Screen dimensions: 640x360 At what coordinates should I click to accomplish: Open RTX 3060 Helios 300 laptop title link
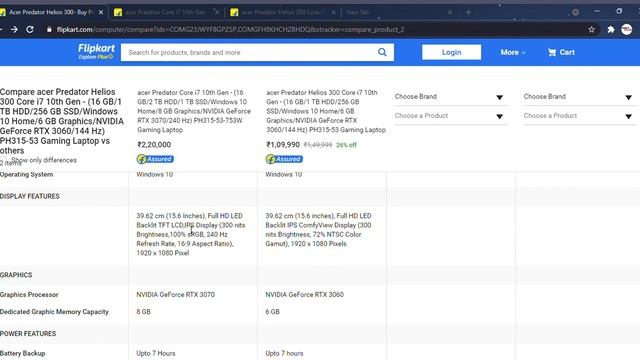click(x=326, y=111)
